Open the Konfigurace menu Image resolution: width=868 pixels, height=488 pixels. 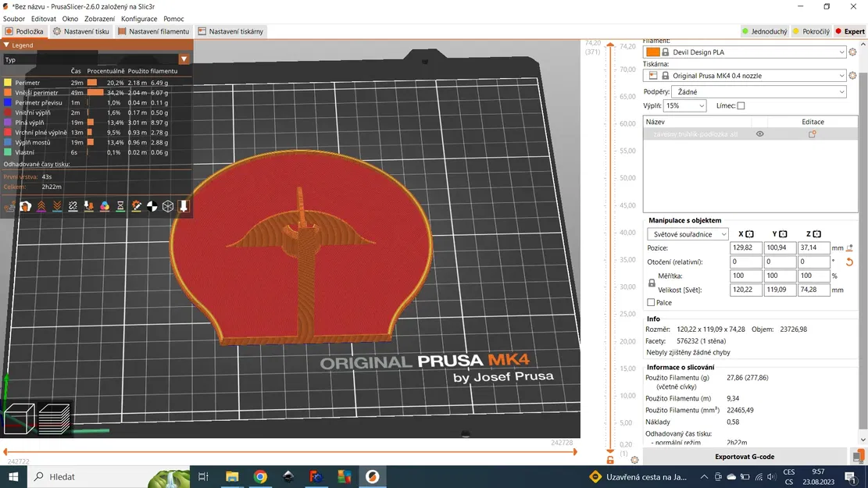coord(139,19)
